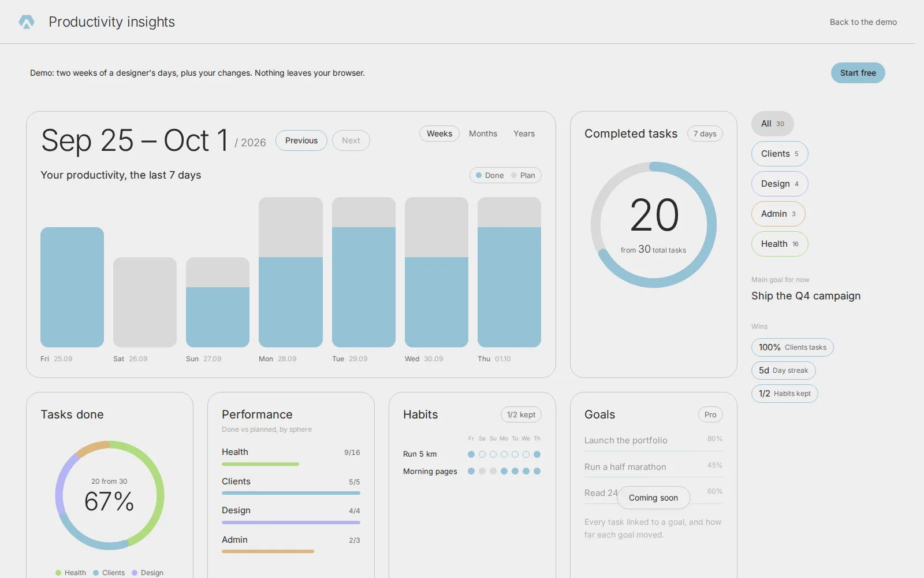Click the 5d Day streak win chip
Screen dimensions: 924x578
pyautogui.click(x=784, y=370)
